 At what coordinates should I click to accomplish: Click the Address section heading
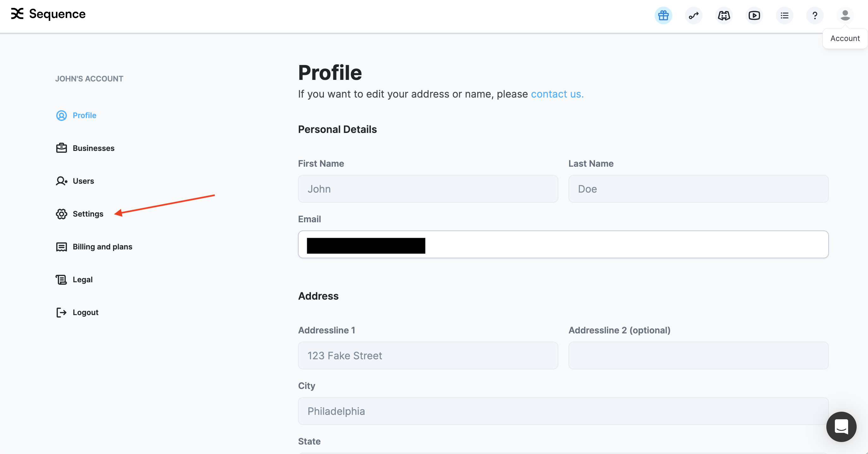tap(318, 296)
